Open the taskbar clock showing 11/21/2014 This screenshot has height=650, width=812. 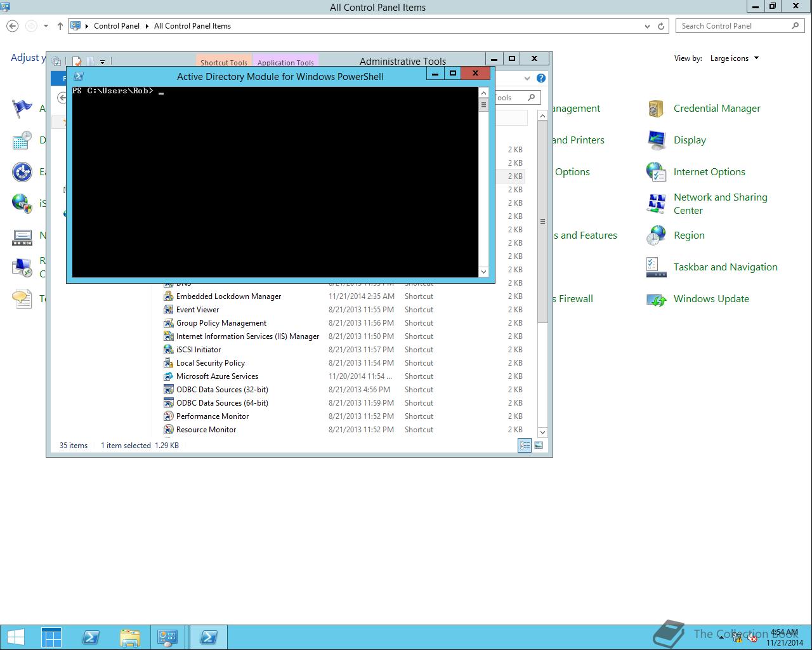(784, 637)
